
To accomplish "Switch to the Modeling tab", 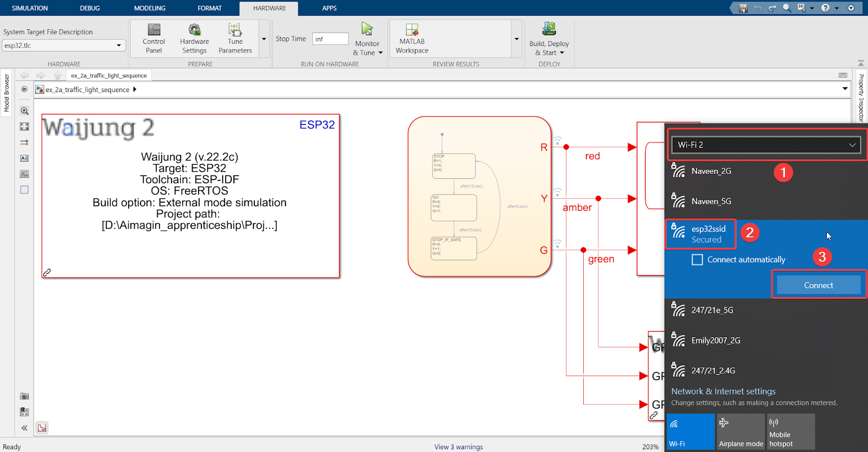I will click(x=150, y=8).
